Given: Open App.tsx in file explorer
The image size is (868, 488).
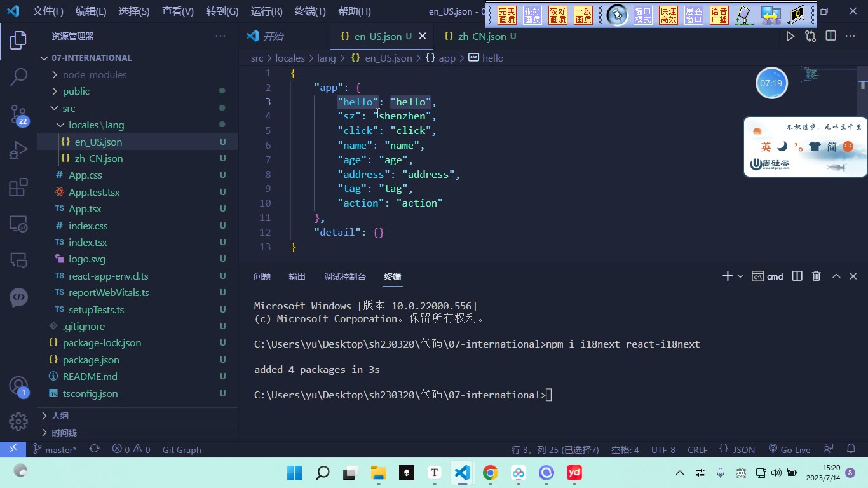Looking at the screenshot, I should 85,208.
